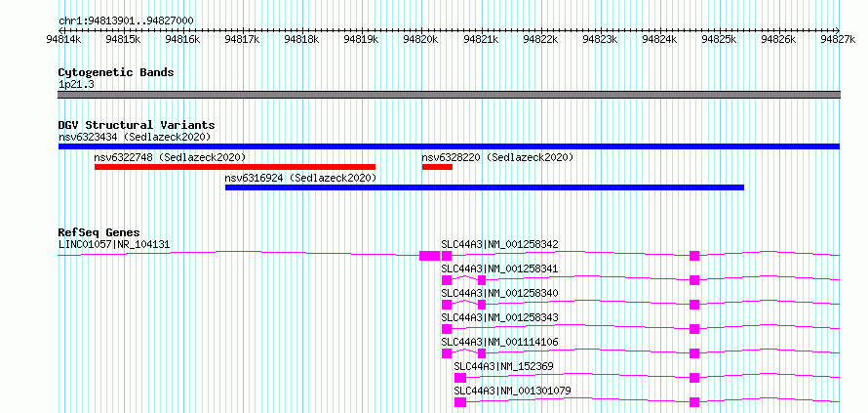Click the 94825k ruler tick label
This screenshot has height=413, width=868.
[720, 39]
